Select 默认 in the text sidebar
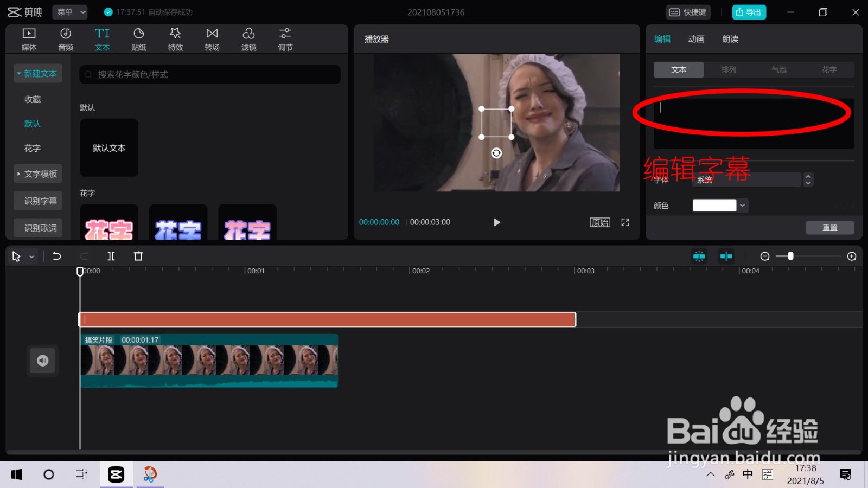 [x=33, y=124]
